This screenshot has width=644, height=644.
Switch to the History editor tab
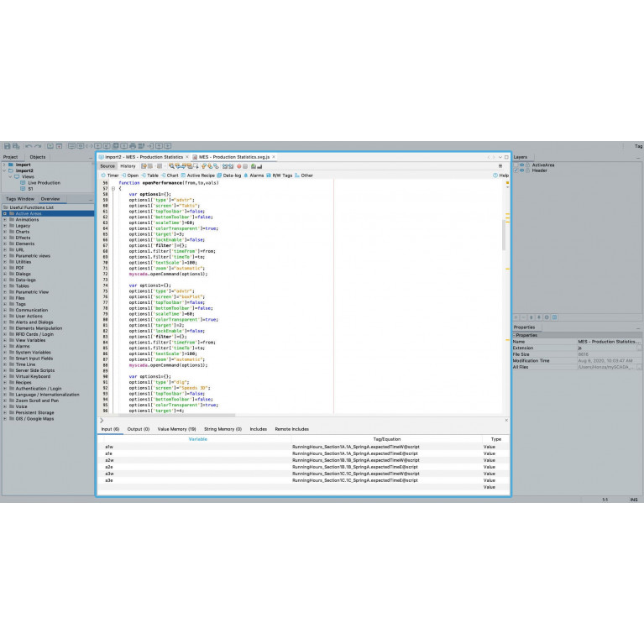pyautogui.click(x=128, y=166)
